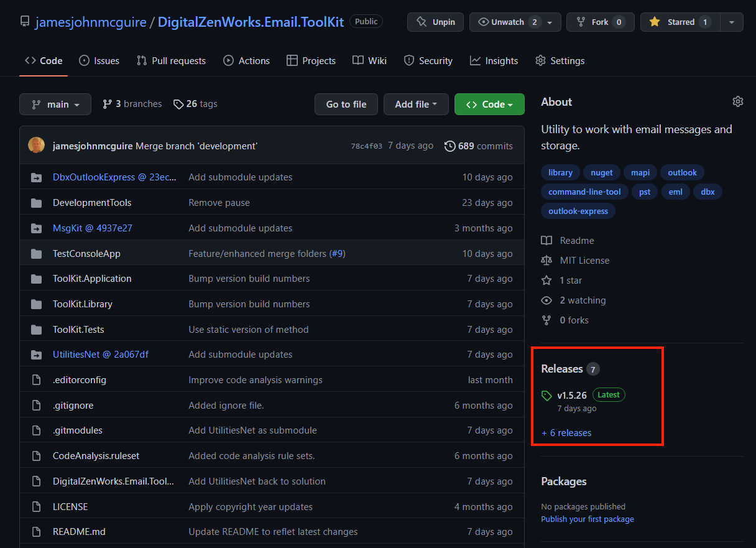Select the mapi topic tag
Screen dimensions: 756x548
[x=640, y=172]
